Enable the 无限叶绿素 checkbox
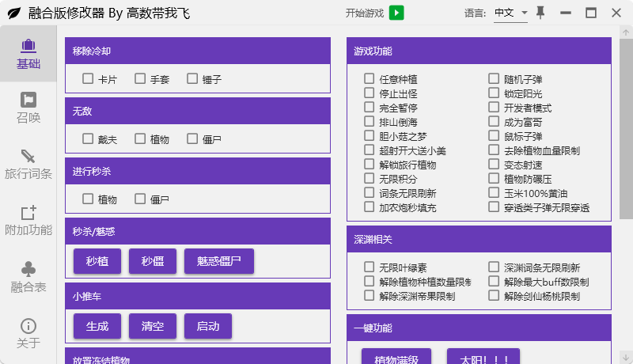This screenshot has width=633, height=364. (369, 267)
